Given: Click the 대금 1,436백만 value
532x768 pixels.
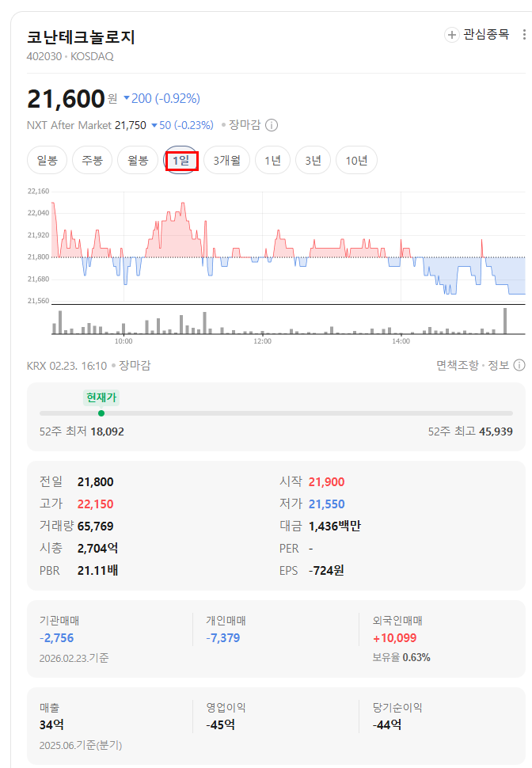Looking at the screenshot, I should pos(335,526).
